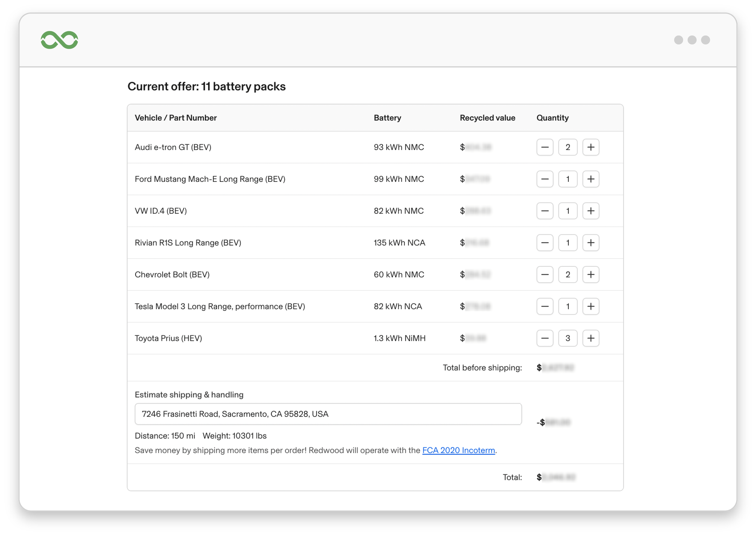Image resolution: width=756 pixels, height=536 pixels.
Task: Click the Distance: 150 mi text
Action: pyautogui.click(x=165, y=436)
